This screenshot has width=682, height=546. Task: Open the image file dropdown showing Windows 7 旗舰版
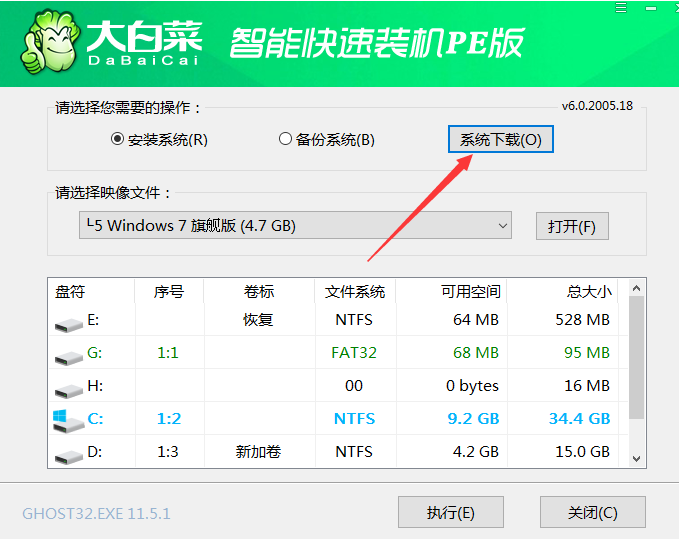(295, 225)
